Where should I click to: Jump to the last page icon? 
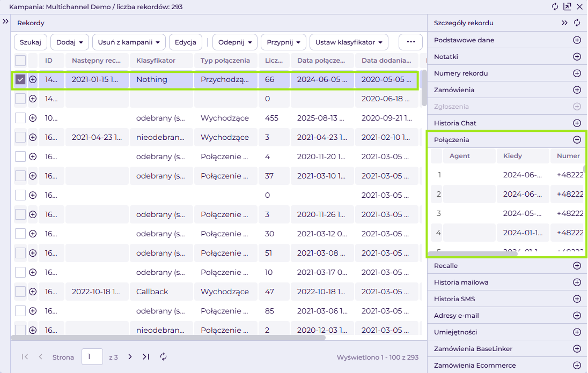point(146,357)
